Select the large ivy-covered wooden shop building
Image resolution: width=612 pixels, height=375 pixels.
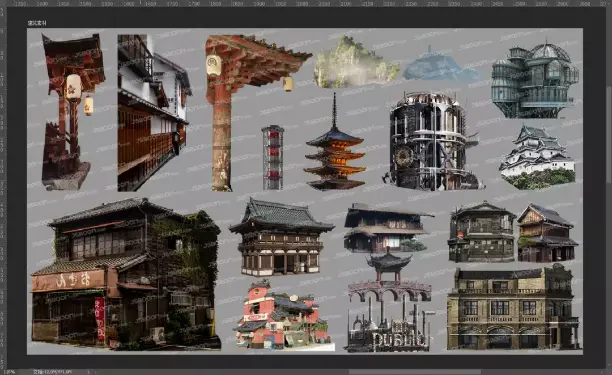[126, 273]
